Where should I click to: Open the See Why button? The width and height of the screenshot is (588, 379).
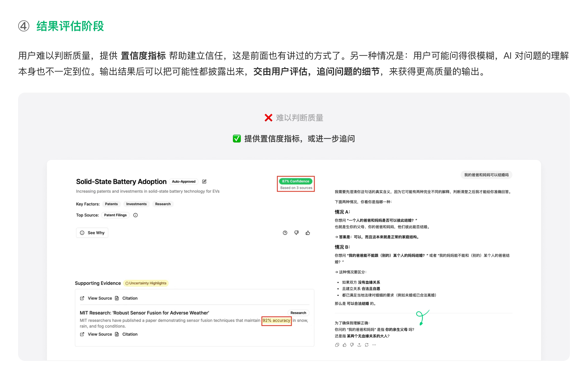[92, 233]
